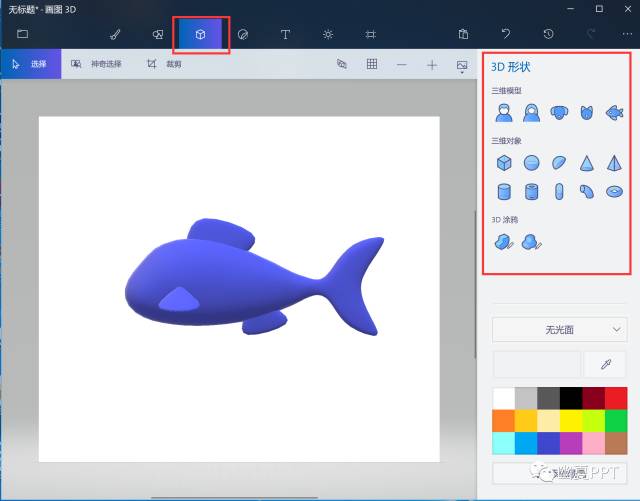Pick the red color swatch
640x501 pixels.
[x=616, y=397]
